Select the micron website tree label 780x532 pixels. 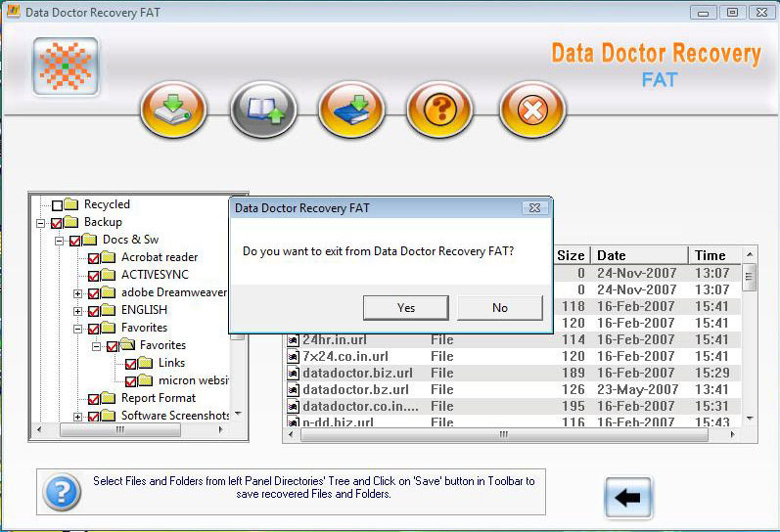(194, 380)
